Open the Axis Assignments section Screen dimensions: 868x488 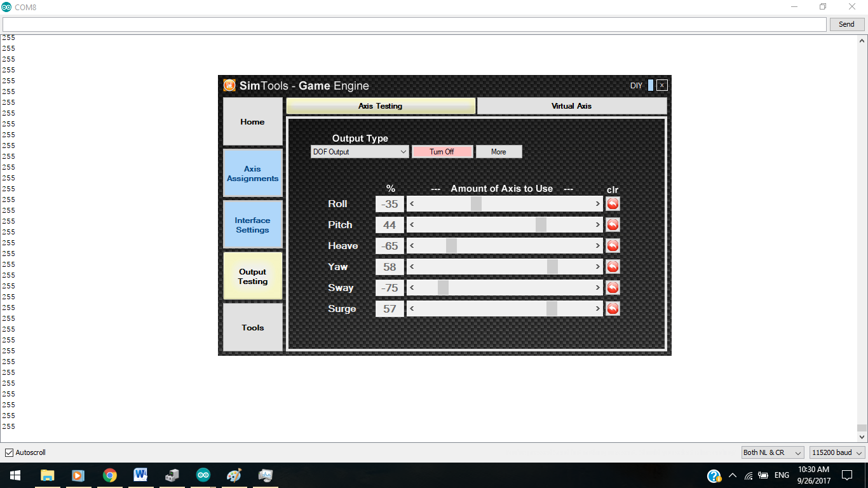click(x=252, y=173)
